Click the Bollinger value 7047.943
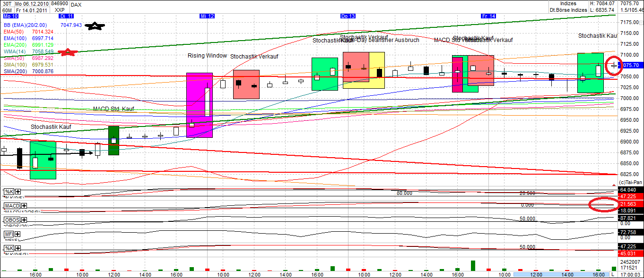 [x=71, y=25]
